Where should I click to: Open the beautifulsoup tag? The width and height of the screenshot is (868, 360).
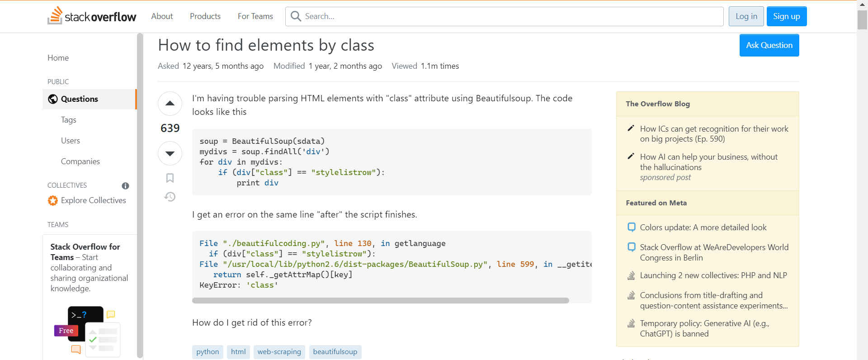(335, 352)
